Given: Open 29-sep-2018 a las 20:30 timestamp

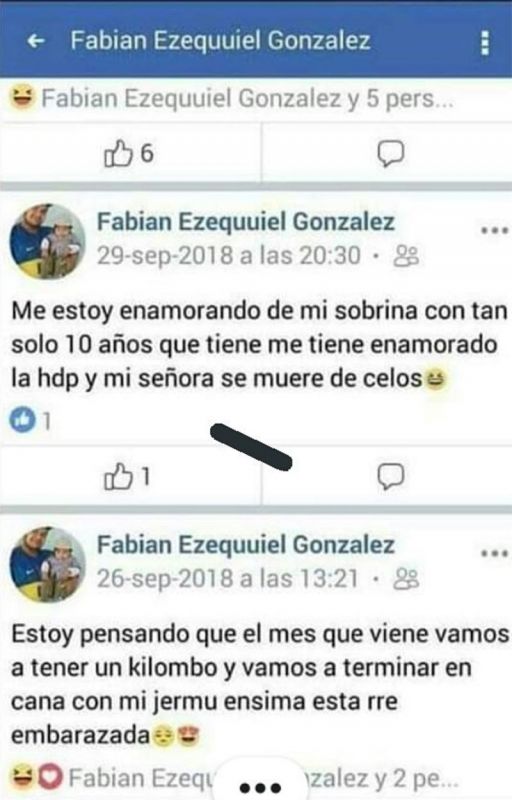Looking at the screenshot, I should [x=229, y=256].
